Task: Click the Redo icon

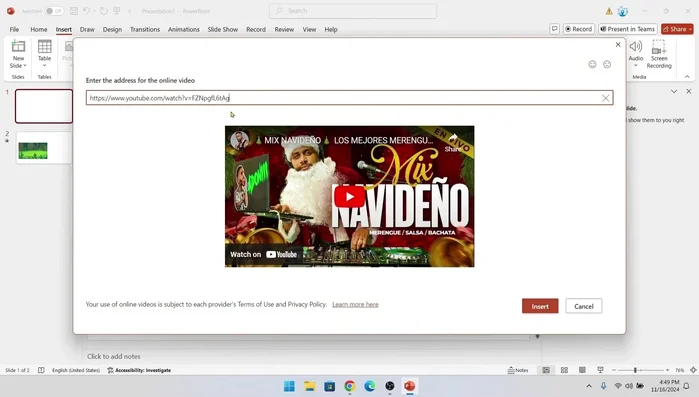Action: click(104, 11)
